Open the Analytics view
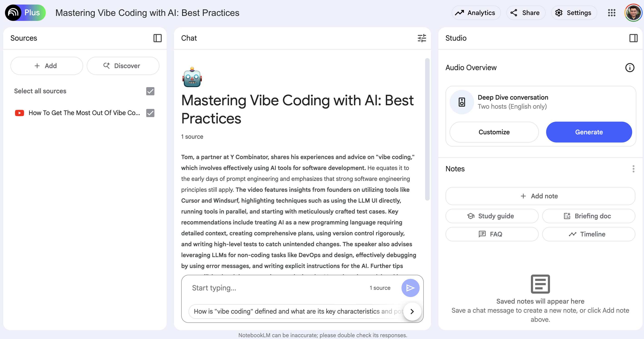This screenshot has height=339, width=644. (x=476, y=13)
